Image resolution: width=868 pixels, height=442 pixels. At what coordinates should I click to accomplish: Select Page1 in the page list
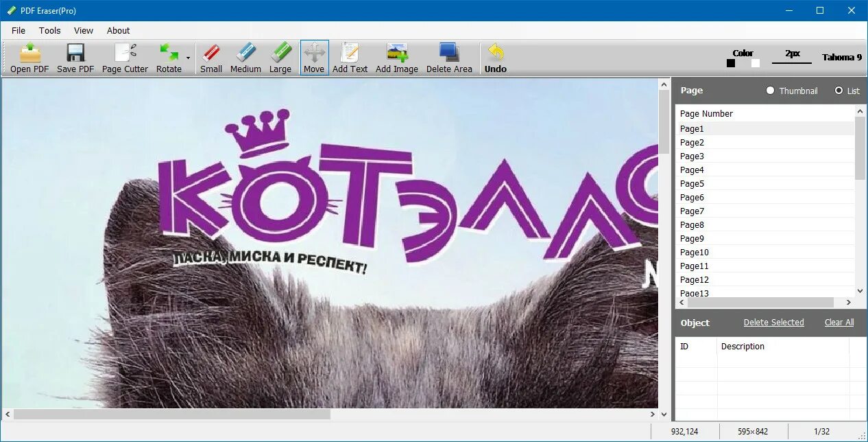[x=765, y=128]
